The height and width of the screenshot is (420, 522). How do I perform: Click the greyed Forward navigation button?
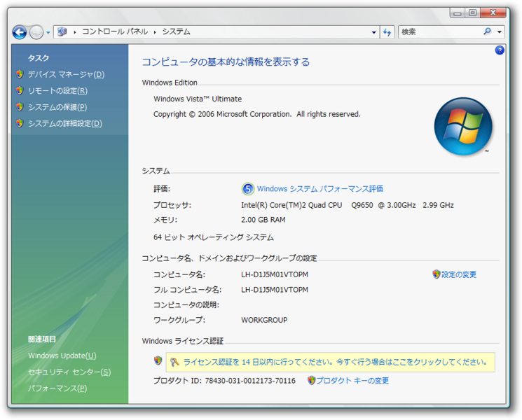36,32
